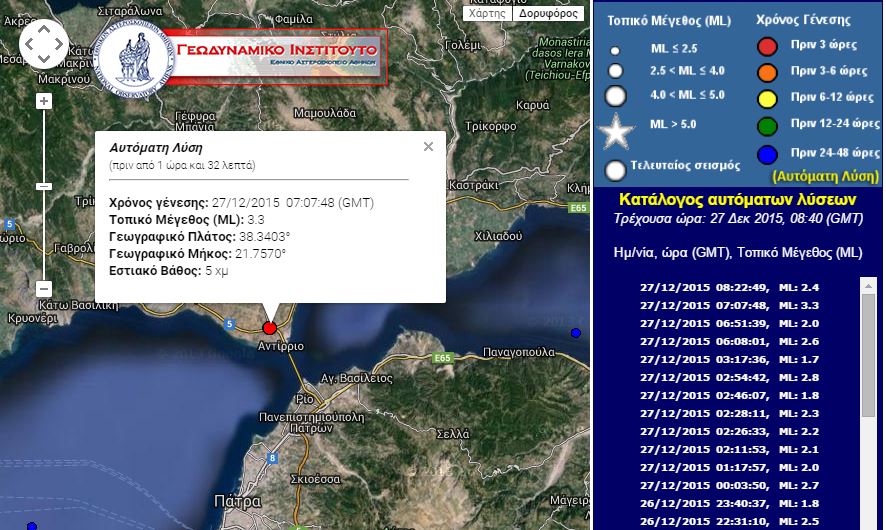The height and width of the screenshot is (530, 886).
Task: Close the Αυτόματη Λύση info popup
Action: [x=428, y=146]
